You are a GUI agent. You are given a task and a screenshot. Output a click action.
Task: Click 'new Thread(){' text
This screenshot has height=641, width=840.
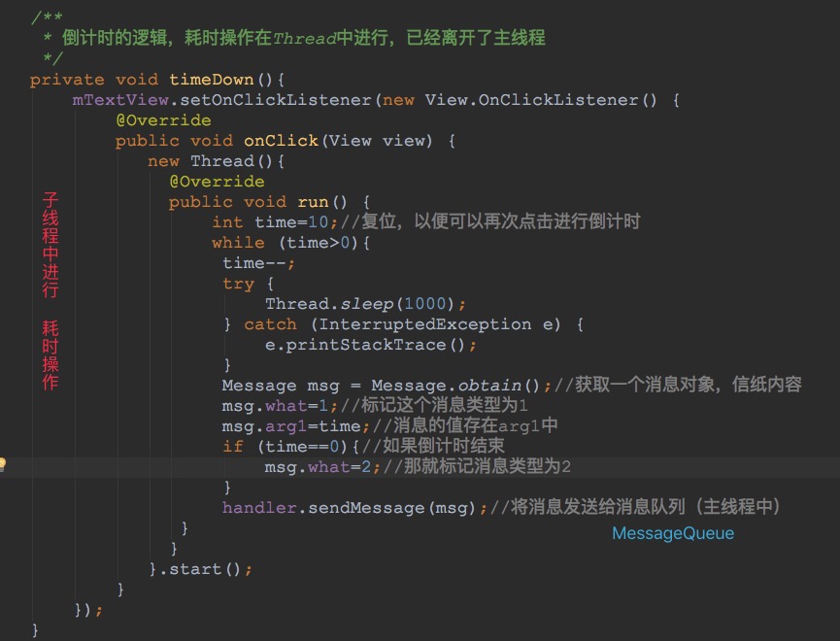click(216, 161)
